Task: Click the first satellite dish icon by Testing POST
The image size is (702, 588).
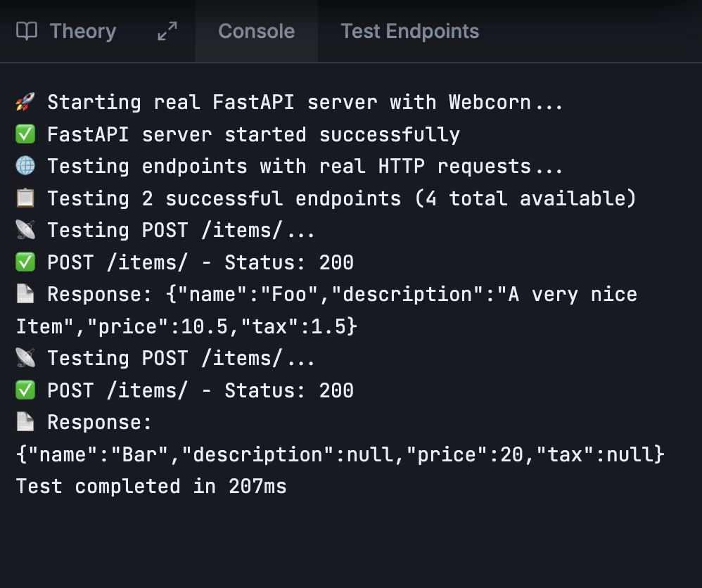Action: click(25, 230)
